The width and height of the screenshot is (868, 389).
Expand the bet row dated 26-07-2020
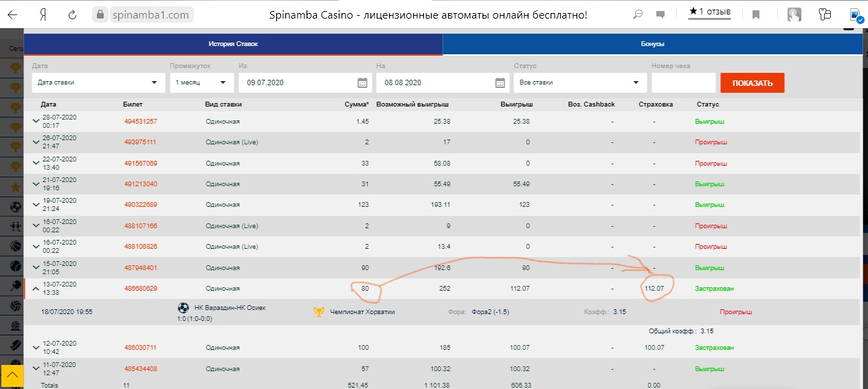click(36, 142)
